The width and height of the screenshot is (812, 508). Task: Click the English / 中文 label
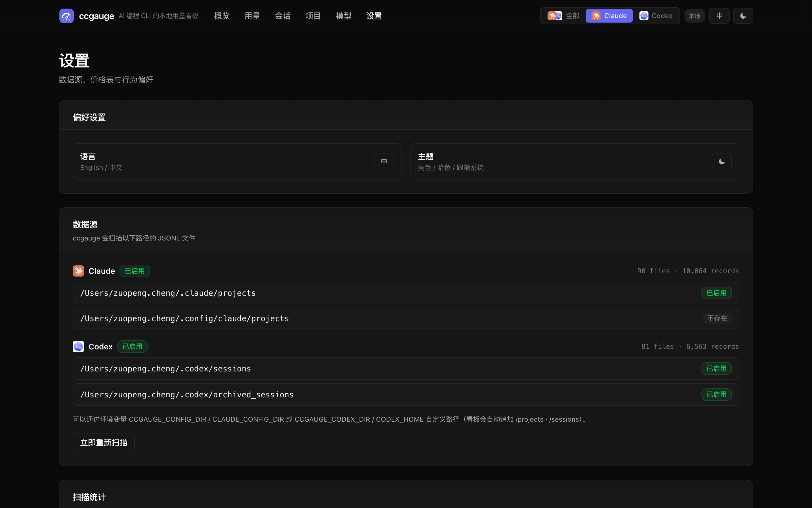[x=101, y=167]
